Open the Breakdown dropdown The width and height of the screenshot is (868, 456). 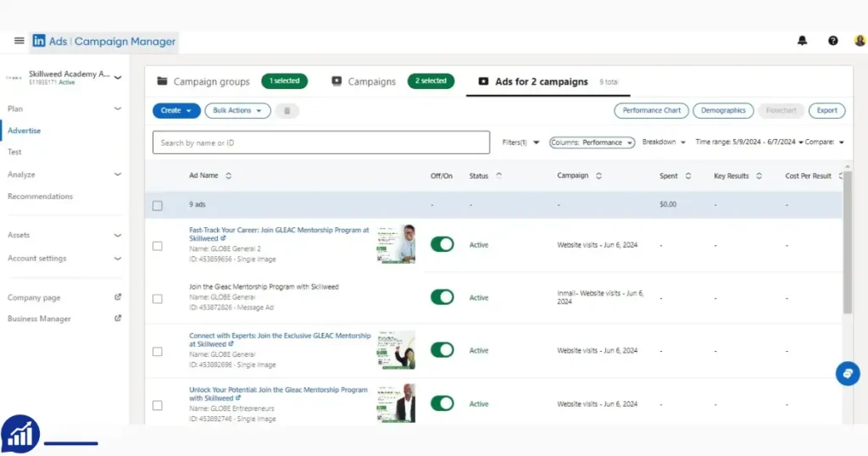coord(664,142)
